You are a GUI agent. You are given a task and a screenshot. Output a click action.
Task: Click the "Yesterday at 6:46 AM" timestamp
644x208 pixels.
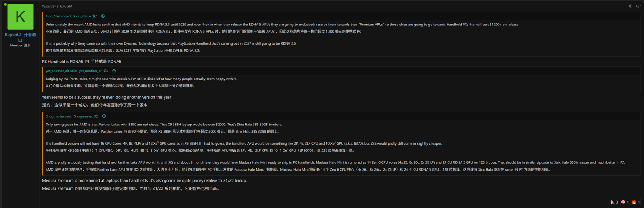click(57, 6)
